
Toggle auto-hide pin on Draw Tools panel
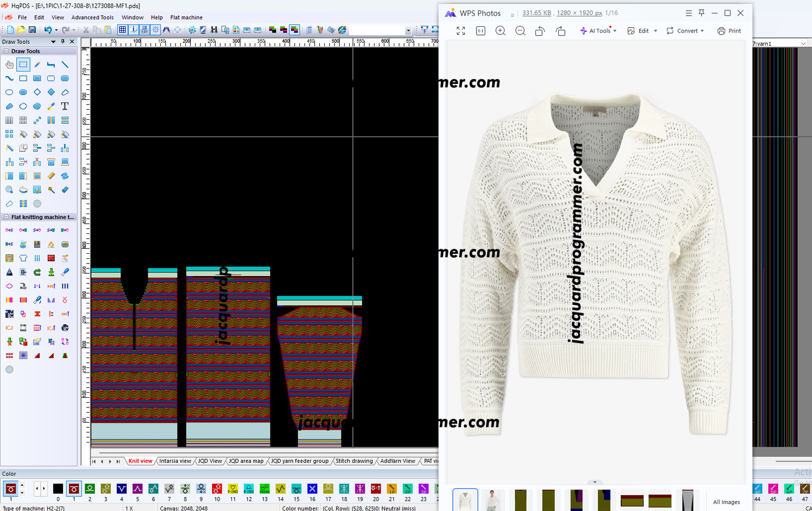click(x=63, y=42)
